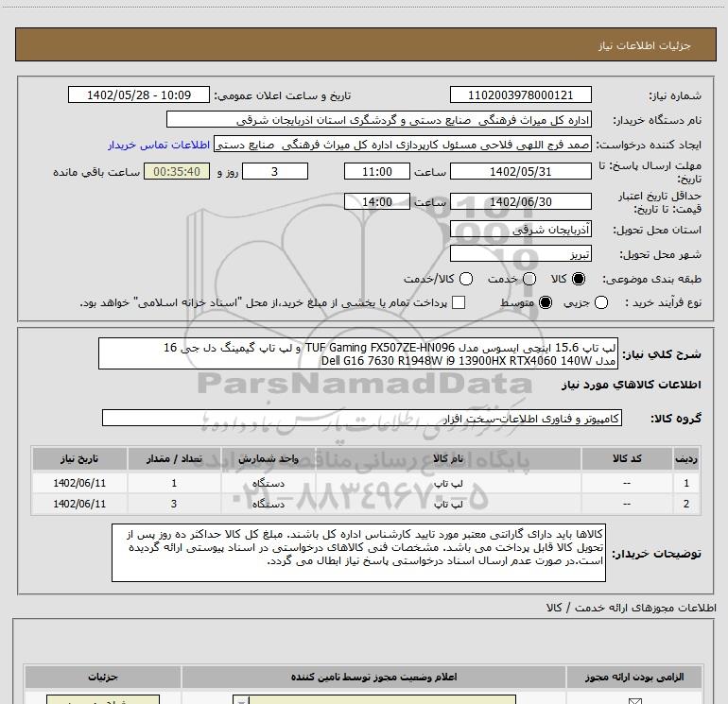728x704 pixels.
Task: Click date 1402/06/11 in row 1
Action: [x=79, y=483]
